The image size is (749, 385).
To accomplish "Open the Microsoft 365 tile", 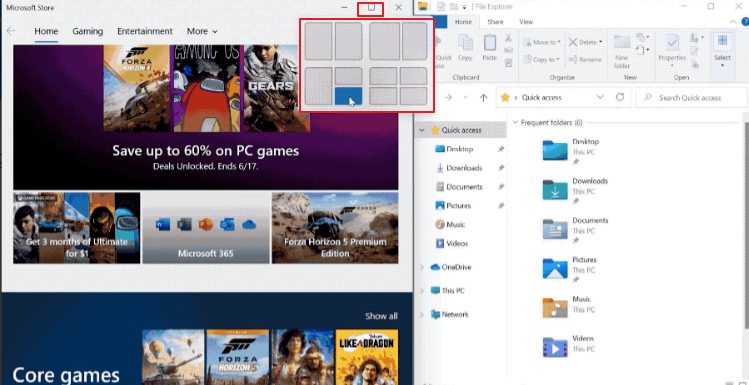I will (x=206, y=228).
